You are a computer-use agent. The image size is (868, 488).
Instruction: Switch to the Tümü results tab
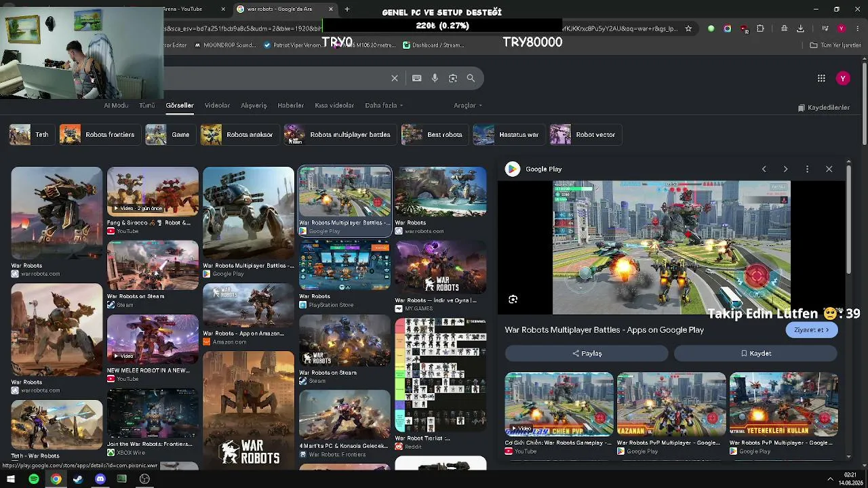click(x=147, y=105)
